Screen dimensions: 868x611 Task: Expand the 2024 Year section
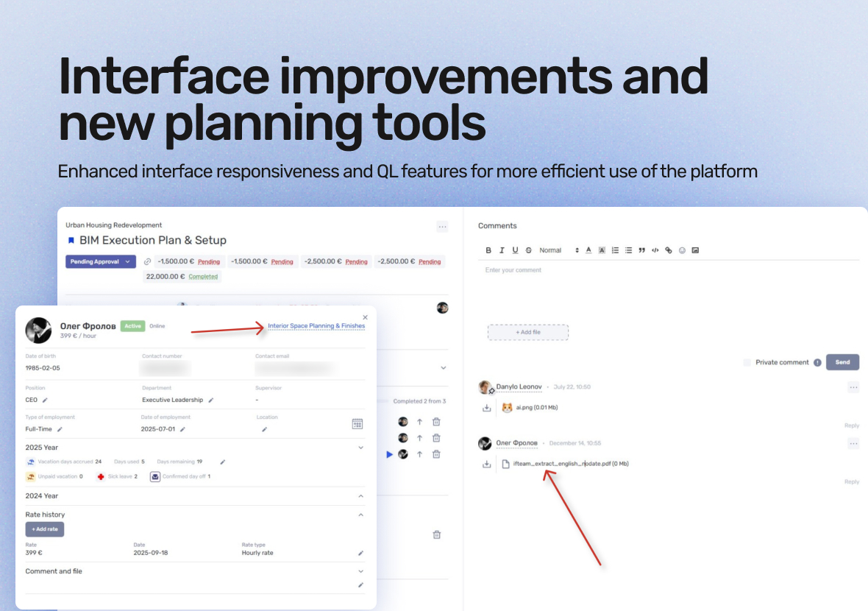[361, 496]
